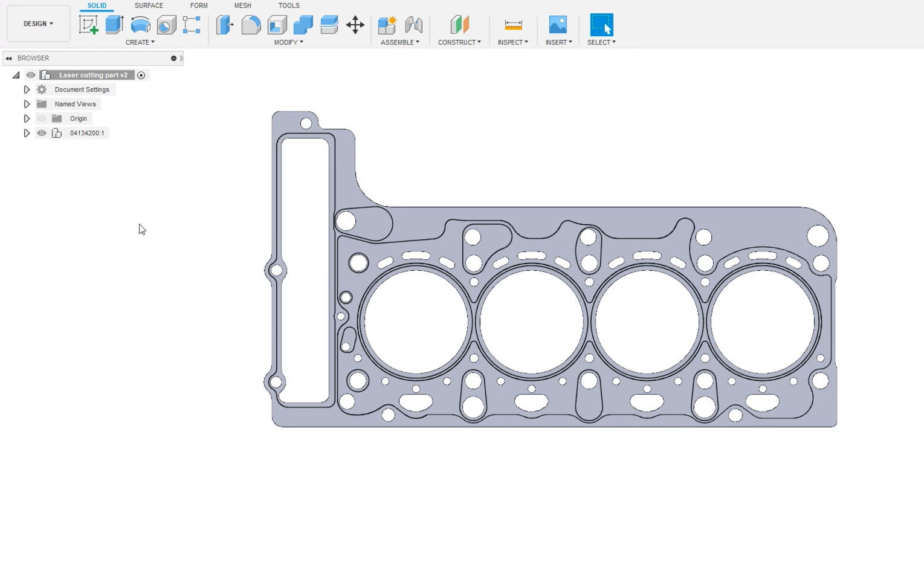Select the Create Sketch tool
The width and height of the screenshot is (924, 576).
89,25
